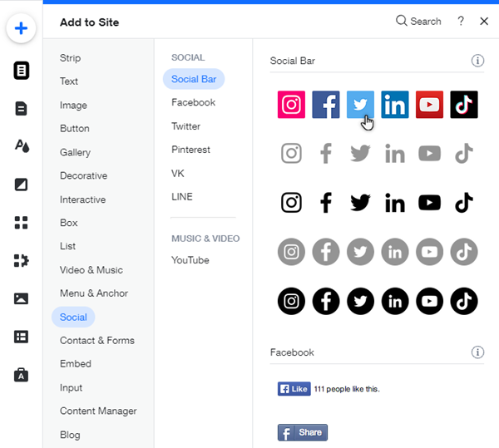Select the black plain TikTok icon

coord(464,203)
